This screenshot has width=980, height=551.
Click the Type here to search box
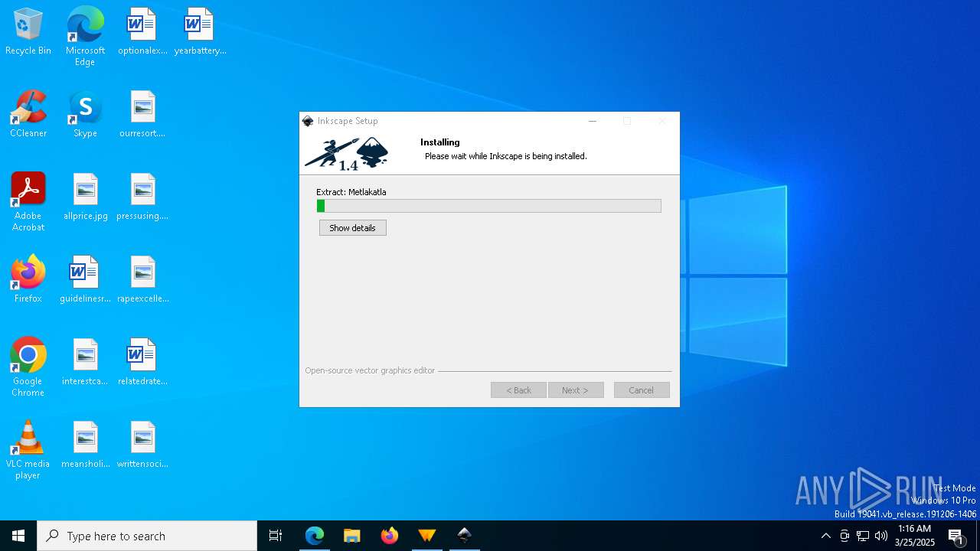pos(147,536)
